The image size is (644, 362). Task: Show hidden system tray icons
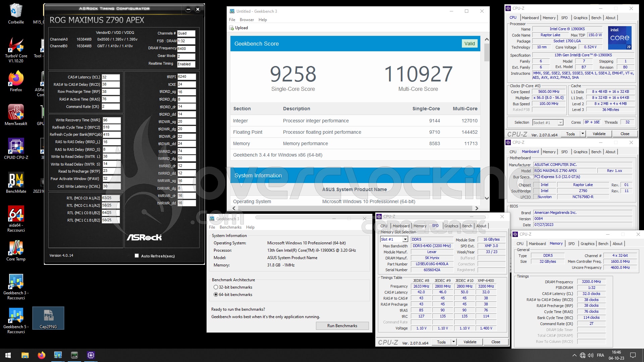[574, 355]
